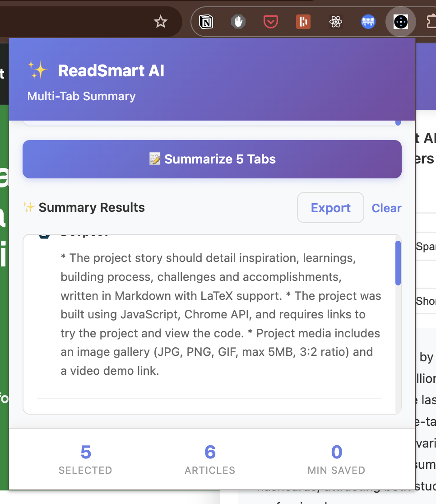Click the '5 SELECTED' counter

tap(85, 459)
